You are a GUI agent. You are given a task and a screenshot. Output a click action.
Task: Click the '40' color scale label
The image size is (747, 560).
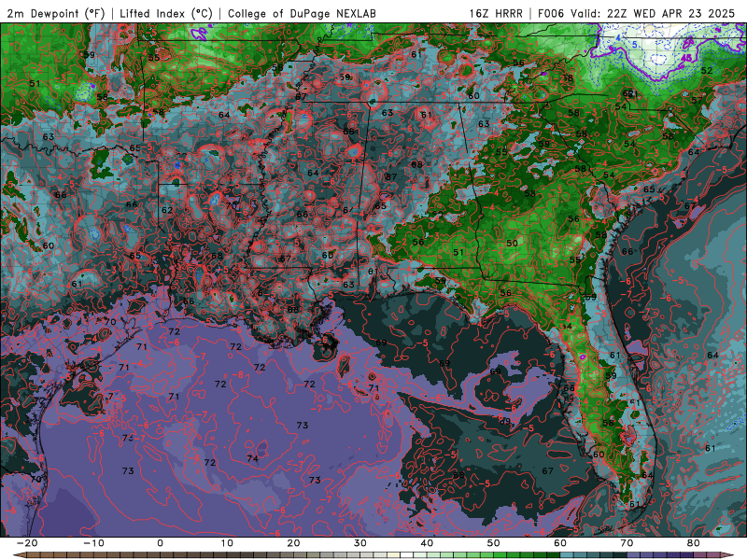click(427, 543)
